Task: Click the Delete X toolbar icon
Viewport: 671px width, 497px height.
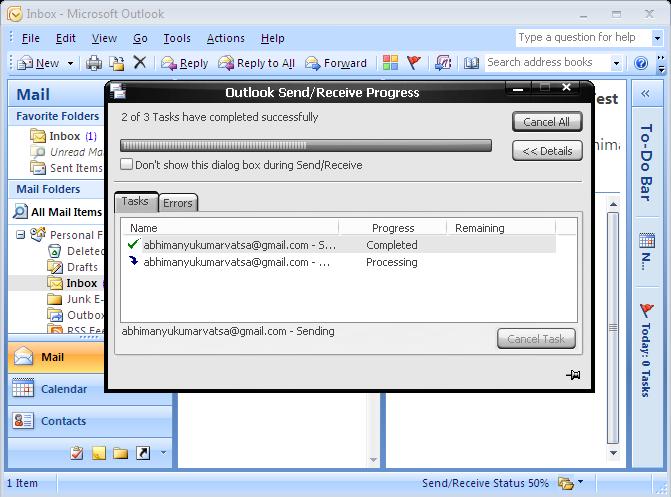Action: coord(140,63)
